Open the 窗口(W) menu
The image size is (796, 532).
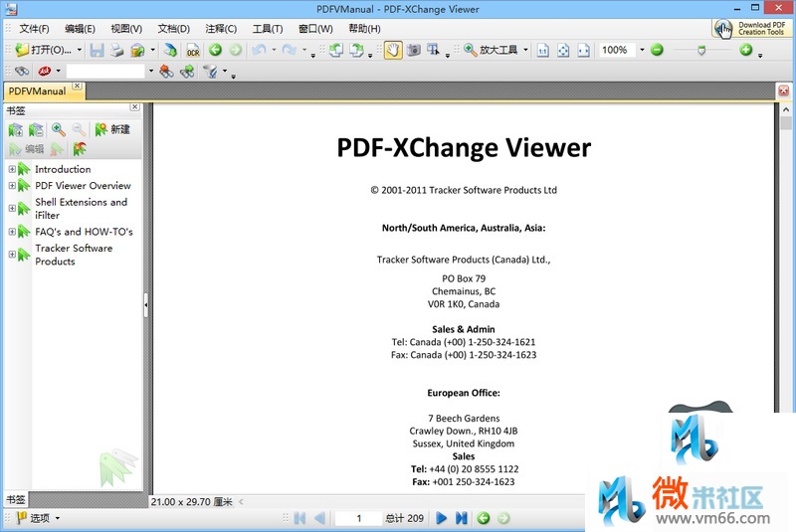tap(315, 29)
